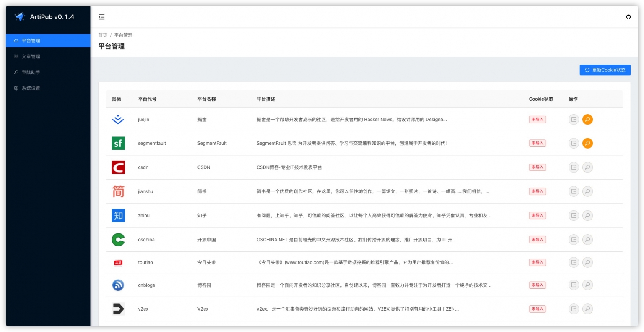
Task: Open the 首页 breadcrumb link
Action: pyautogui.click(x=103, y=35)
